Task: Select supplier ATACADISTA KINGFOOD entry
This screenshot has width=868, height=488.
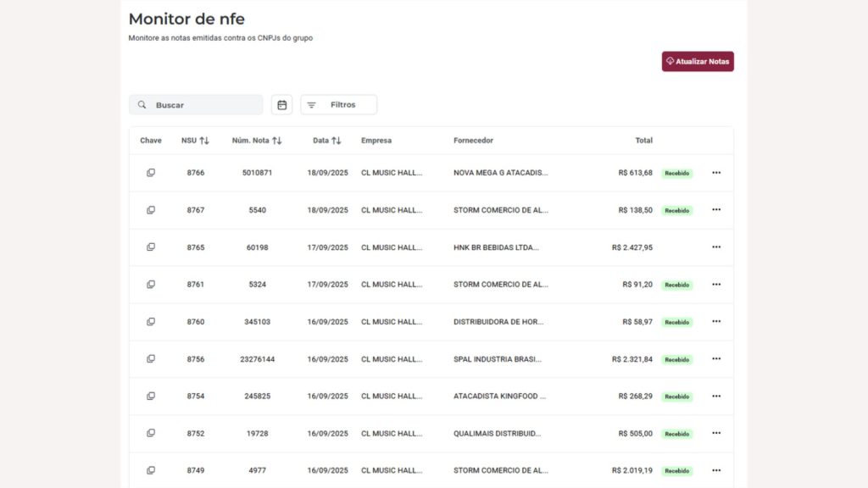Action: (499, 396)
